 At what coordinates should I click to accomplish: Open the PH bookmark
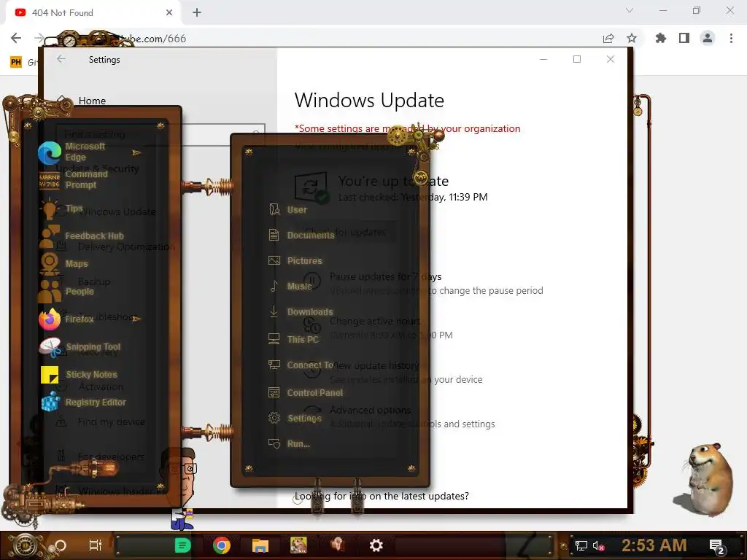click(x=16, y=62)
